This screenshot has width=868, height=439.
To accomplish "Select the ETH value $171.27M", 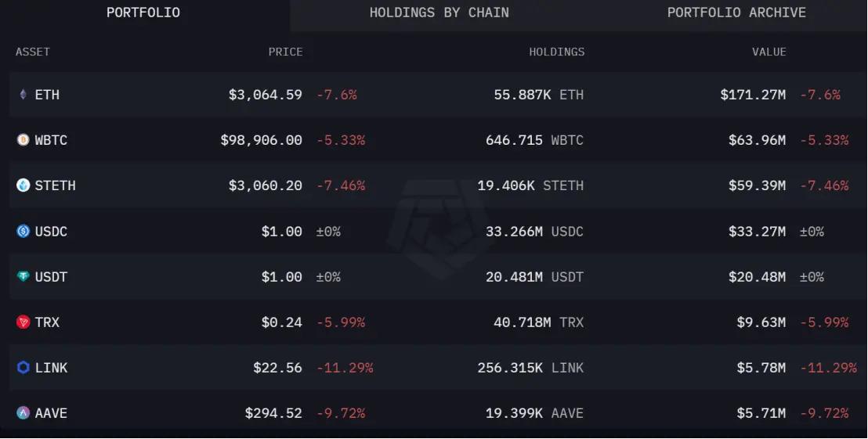I will click(x=753, y=95).
